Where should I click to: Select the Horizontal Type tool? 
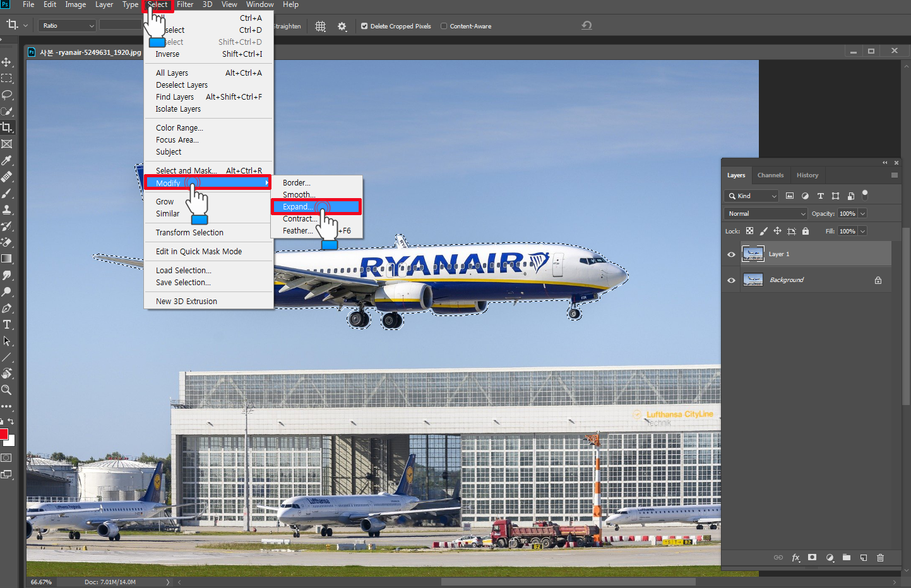tap(6, 324)
